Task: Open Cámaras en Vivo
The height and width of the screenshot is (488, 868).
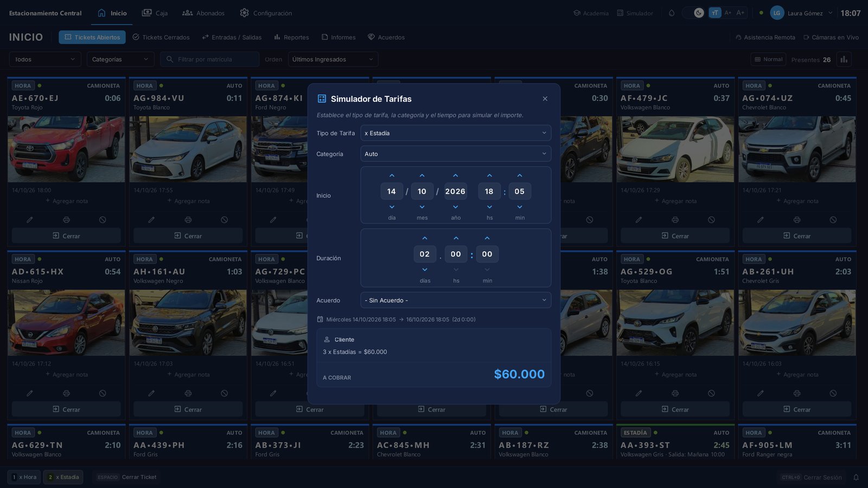Action: pos(831,37)
